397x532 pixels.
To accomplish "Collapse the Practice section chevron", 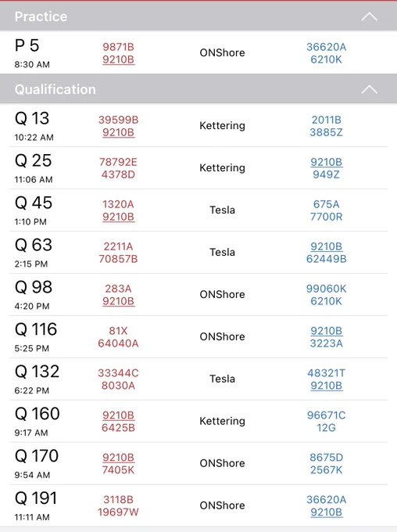I will 369,16.
